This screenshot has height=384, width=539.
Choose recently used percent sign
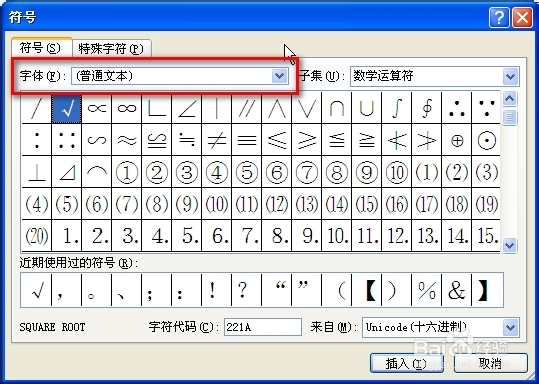[426, 290]
